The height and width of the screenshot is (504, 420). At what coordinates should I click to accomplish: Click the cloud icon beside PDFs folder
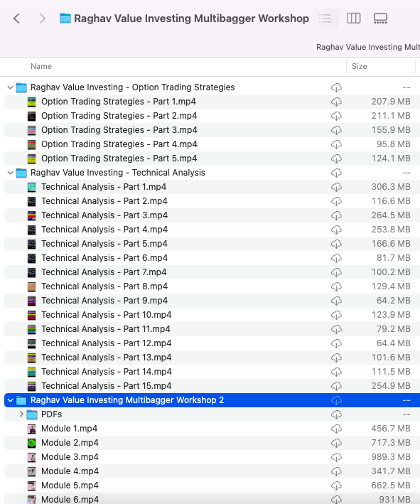[x=336, y=414]
